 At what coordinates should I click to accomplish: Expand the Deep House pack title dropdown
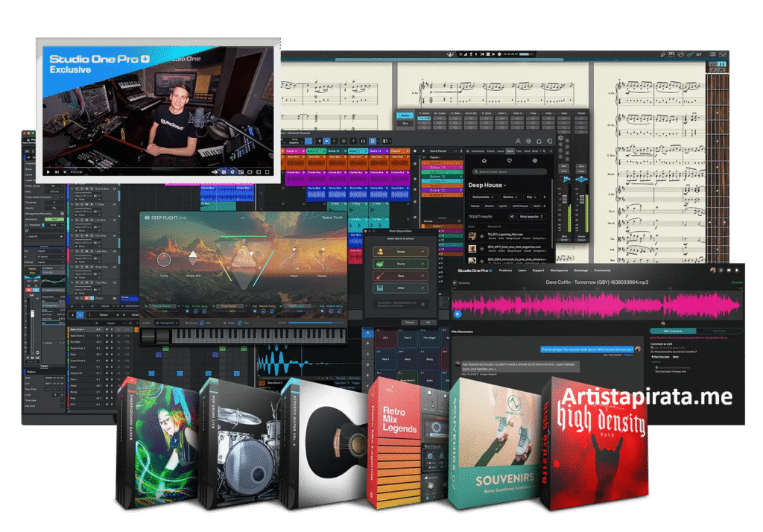(505, 185)
